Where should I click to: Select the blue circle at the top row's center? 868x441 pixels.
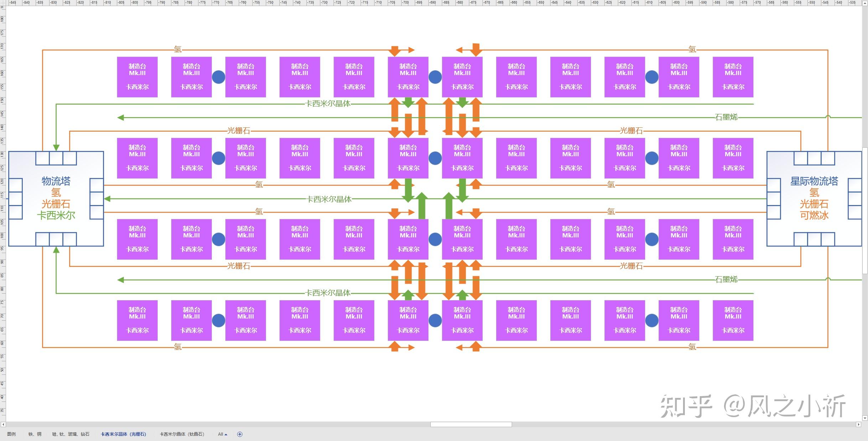tap(435, 77)
